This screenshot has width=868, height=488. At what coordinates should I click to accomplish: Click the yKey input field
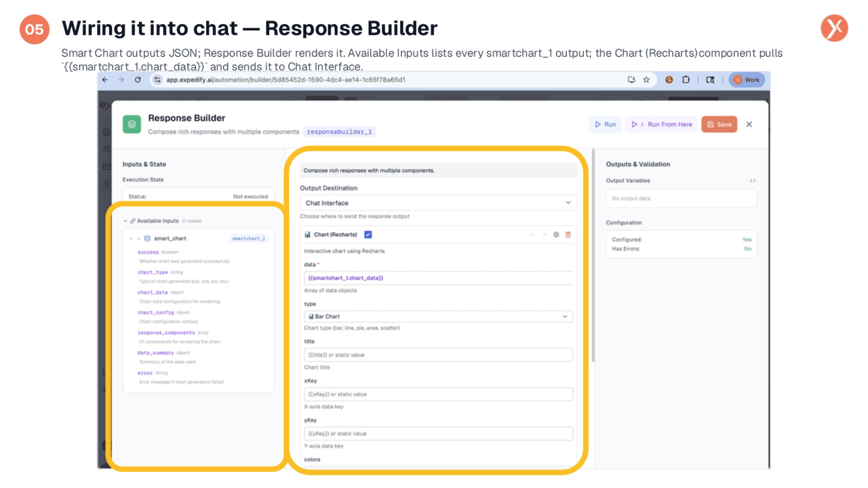[x=438, y=433]
